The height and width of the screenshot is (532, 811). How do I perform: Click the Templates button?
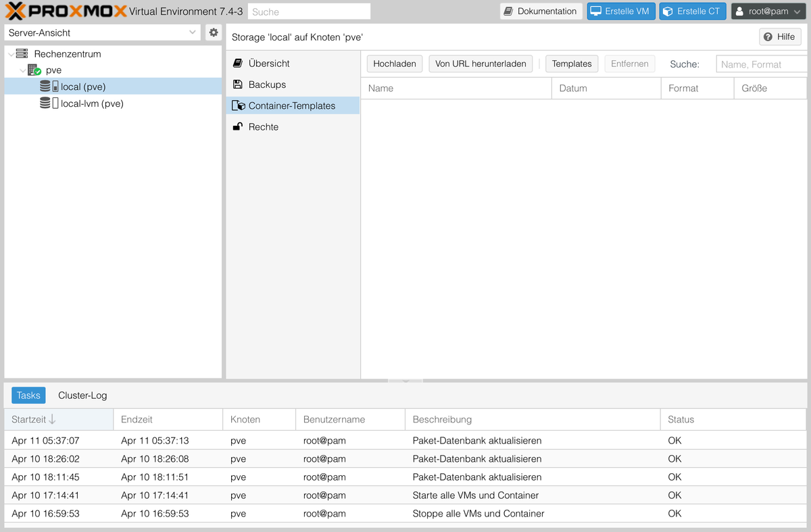click(572, 64)
